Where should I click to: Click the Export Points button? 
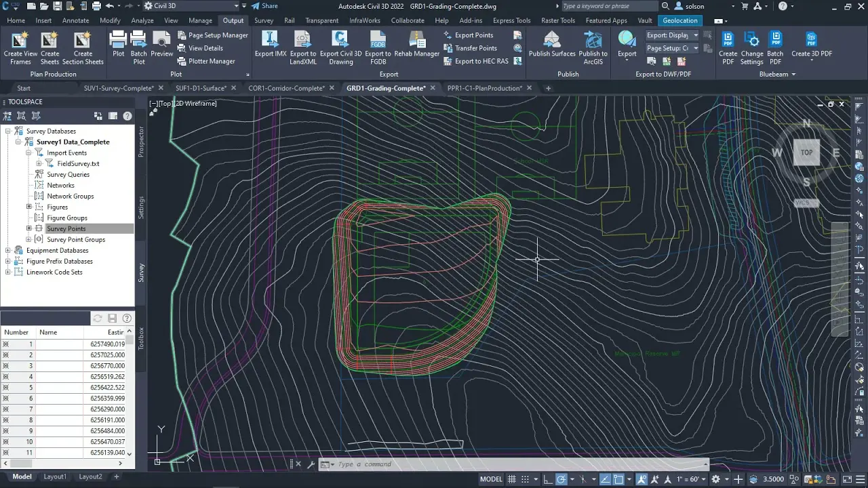click(468, 35)
